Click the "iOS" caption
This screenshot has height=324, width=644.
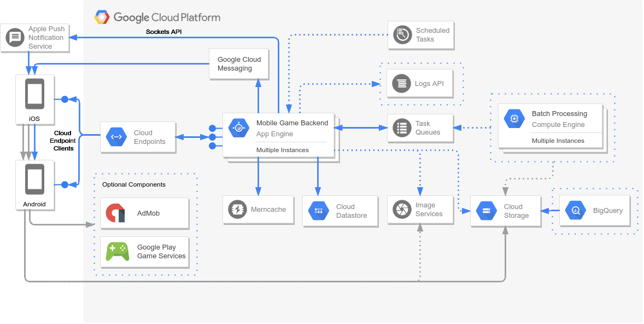34,119
